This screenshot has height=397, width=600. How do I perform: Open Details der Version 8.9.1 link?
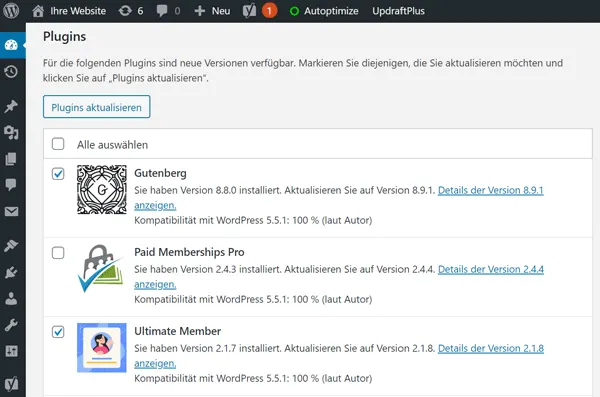[491, 190]
